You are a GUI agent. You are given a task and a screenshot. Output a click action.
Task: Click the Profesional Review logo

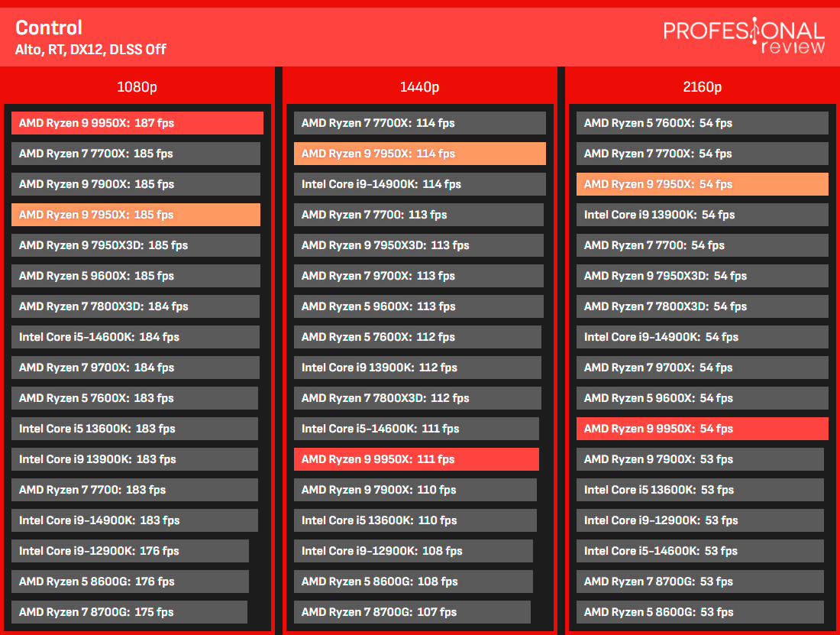744,35
